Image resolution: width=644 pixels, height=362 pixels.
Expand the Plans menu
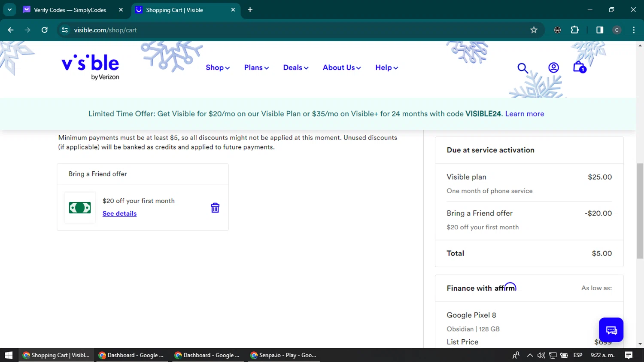click(256, 67)
